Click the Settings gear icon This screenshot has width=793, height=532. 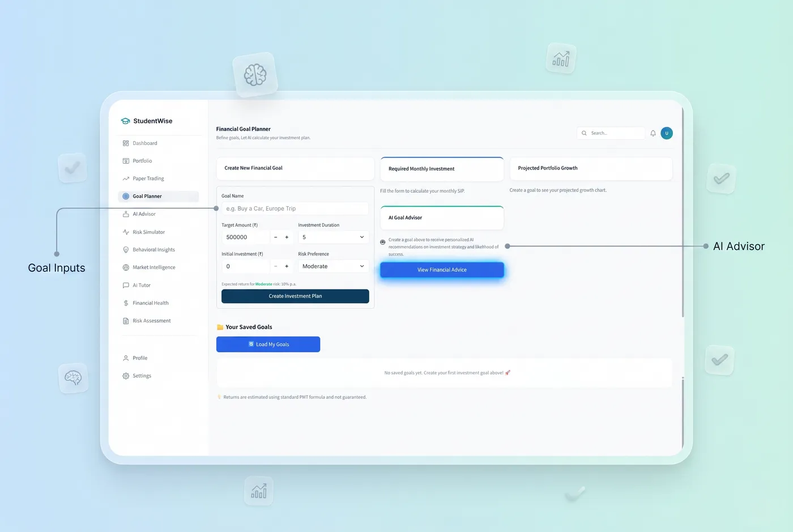click(126, 376)
